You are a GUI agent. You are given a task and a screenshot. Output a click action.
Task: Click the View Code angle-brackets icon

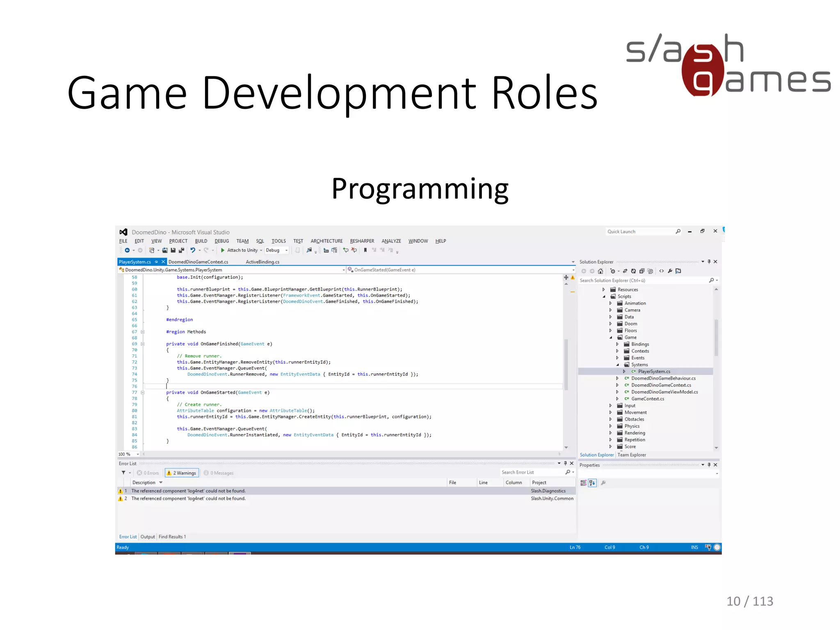[x=662, y=271]
